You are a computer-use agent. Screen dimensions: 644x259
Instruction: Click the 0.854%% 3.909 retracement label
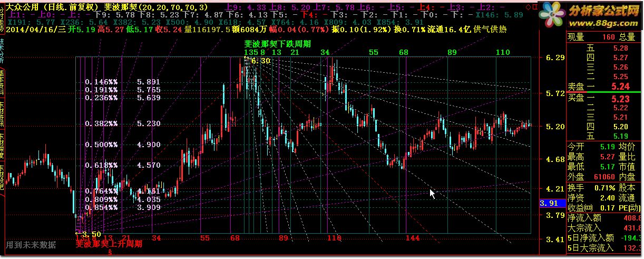coord(123,207)
